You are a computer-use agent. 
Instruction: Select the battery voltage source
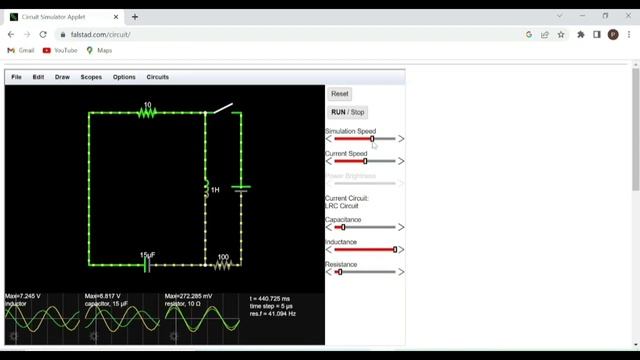click(x=241, y=189)
